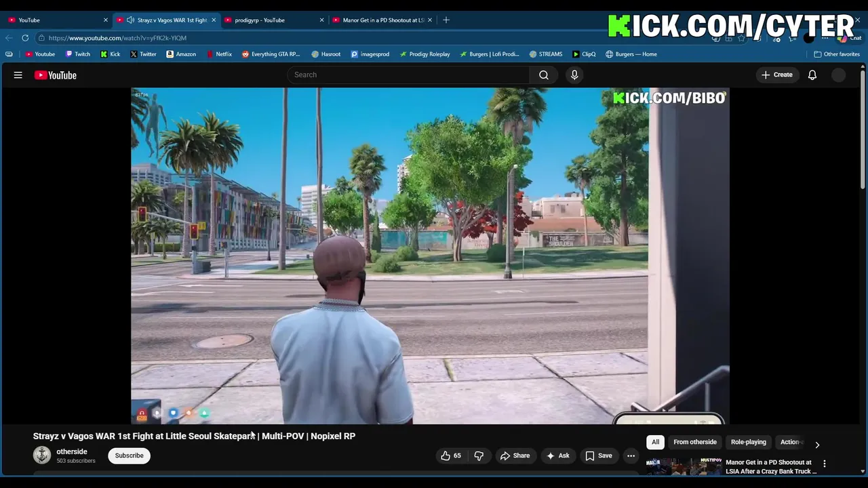
Task: Click the Ask button
Action: [558, 455]
